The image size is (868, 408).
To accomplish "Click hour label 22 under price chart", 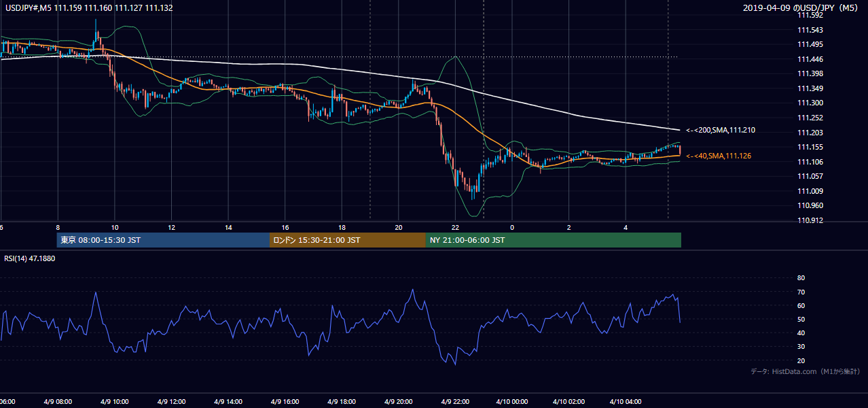I will point(456,227).
